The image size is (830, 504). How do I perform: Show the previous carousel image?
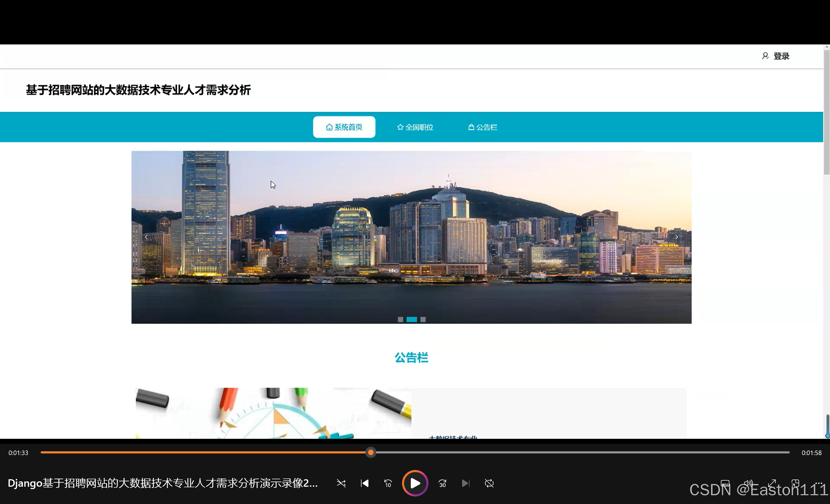click(x=146, y=237)
